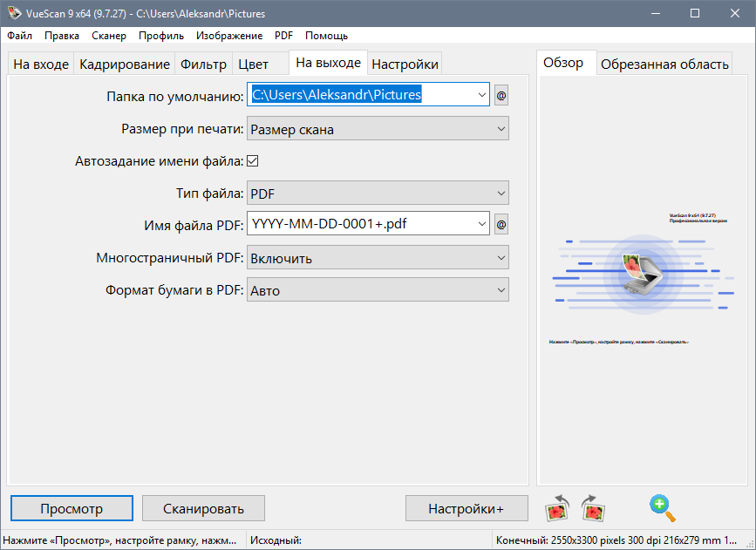Click the @ button next to default folder
Screen dimensions: 756x550
(501, 95)
